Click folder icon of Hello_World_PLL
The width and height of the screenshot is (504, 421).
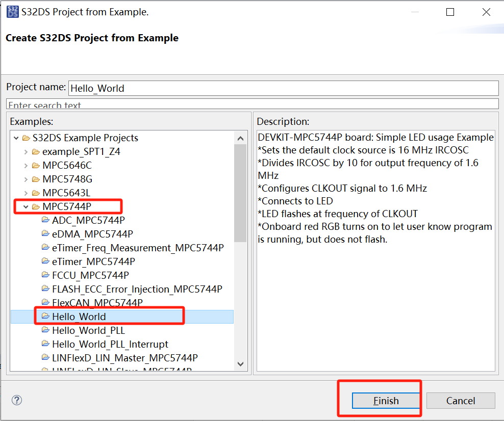pyautogui.click(x=45, y=330)
